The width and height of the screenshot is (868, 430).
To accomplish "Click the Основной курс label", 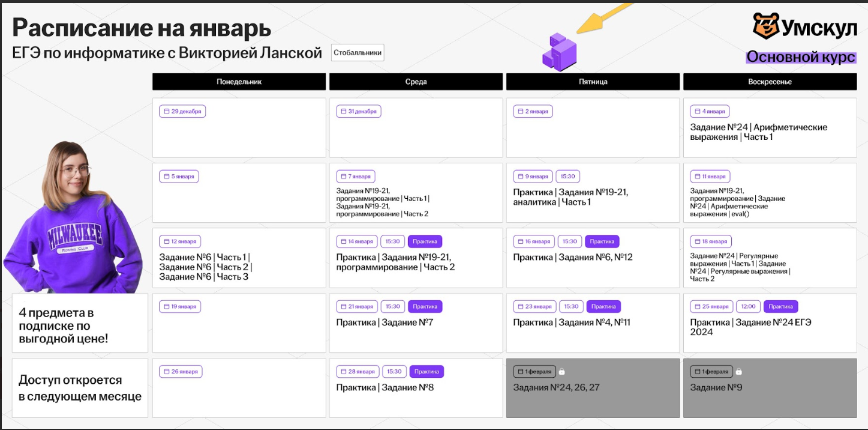I will point(801,57).
